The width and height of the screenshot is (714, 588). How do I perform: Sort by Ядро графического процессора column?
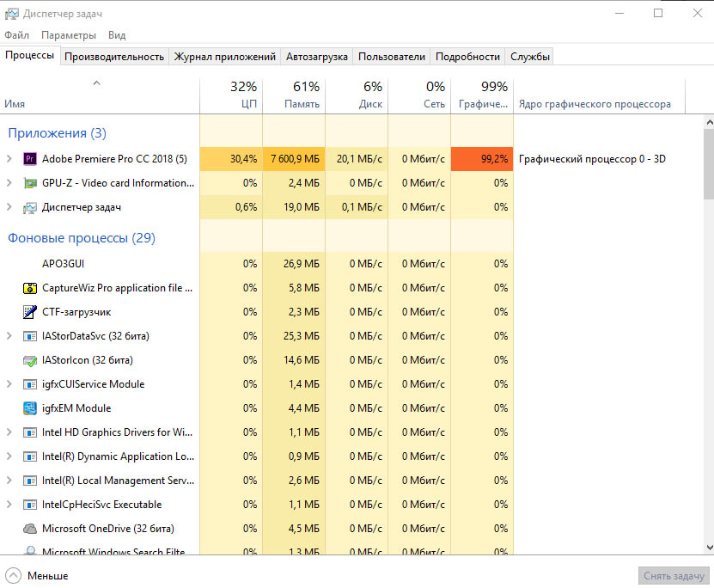click(599, 95)
